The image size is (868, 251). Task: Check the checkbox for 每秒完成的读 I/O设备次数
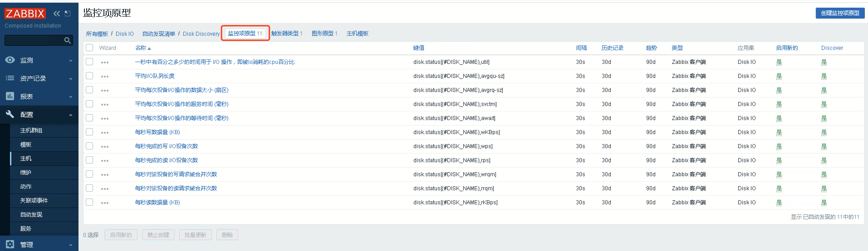89,160
